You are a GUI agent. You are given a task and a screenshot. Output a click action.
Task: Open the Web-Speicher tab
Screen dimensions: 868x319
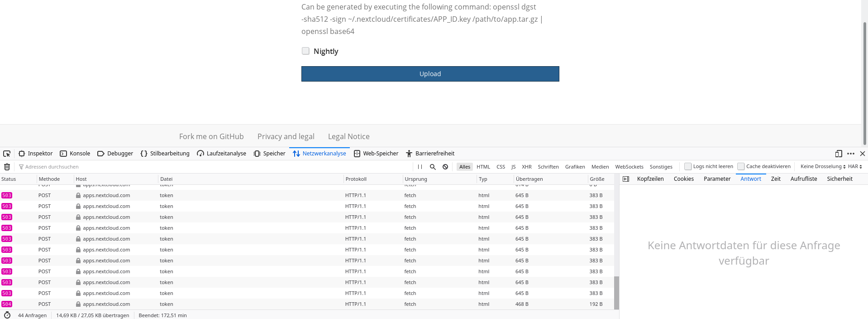(x=376, y=154)
